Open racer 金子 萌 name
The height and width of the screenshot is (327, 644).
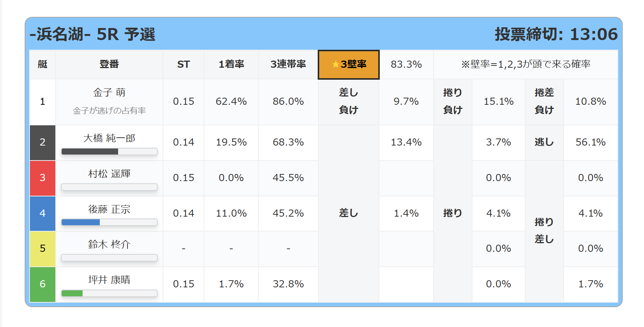(x=109, y=92)
